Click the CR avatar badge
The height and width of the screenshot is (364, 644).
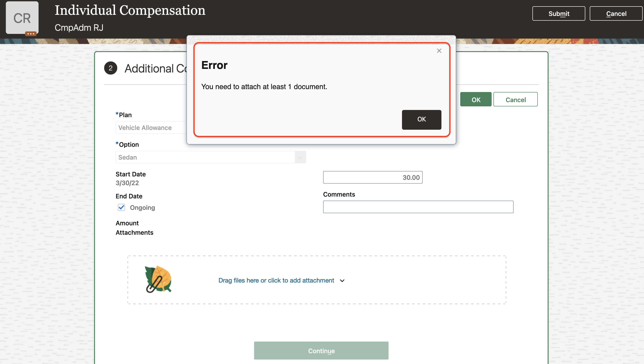[22, 18]
